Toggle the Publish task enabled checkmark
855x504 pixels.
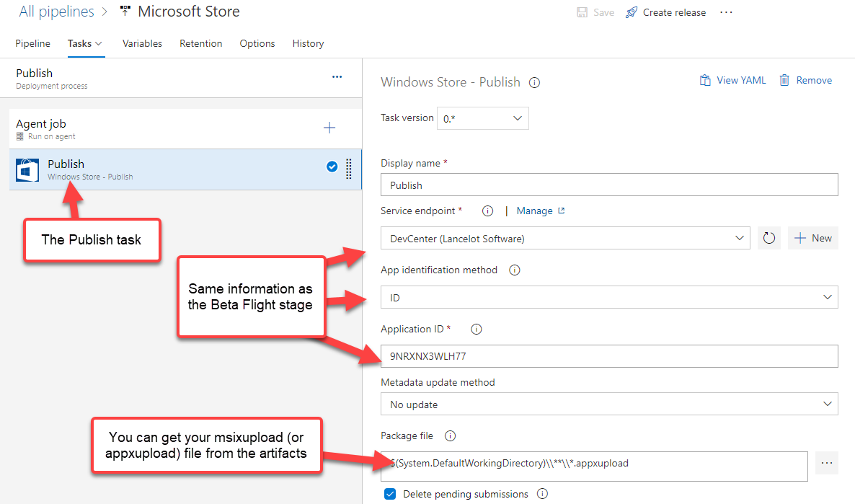click(x=332, y=167)
